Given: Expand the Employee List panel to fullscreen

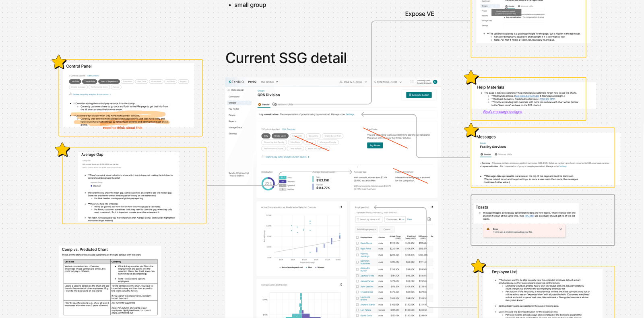Looking at the screenshot, I should (x=432, y=207).
